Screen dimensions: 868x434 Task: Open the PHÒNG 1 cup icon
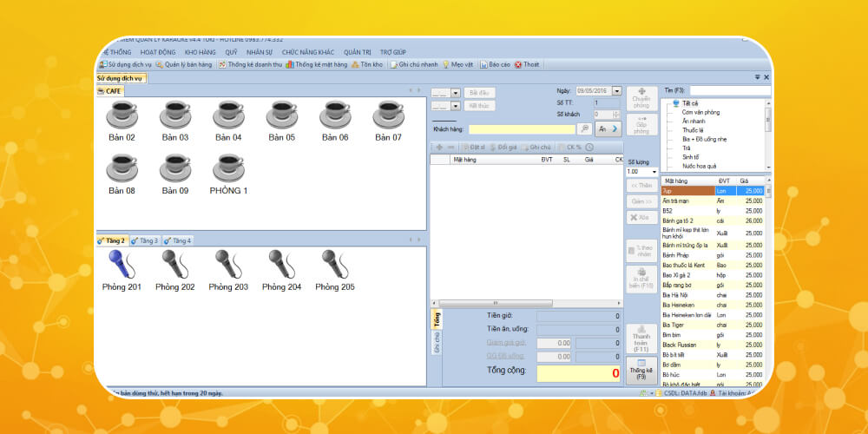coord(228,168)
